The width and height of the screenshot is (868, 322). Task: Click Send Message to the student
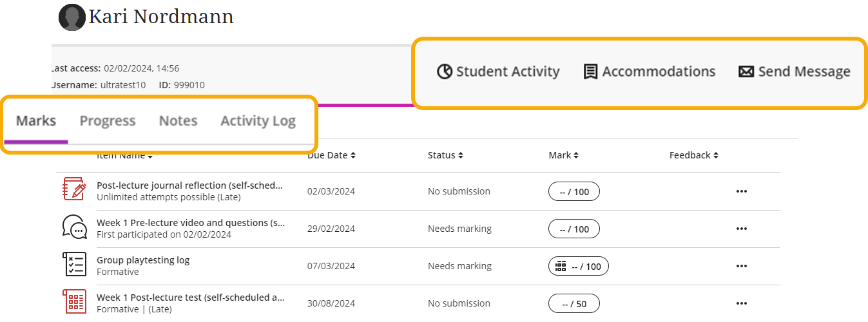pyautogui.click(x=795, y=71)
